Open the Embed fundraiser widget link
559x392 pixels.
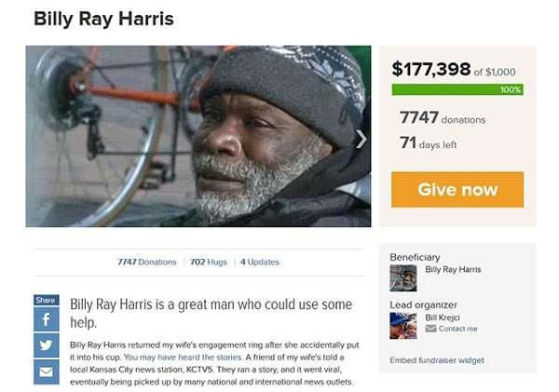[x=437, y=360]
